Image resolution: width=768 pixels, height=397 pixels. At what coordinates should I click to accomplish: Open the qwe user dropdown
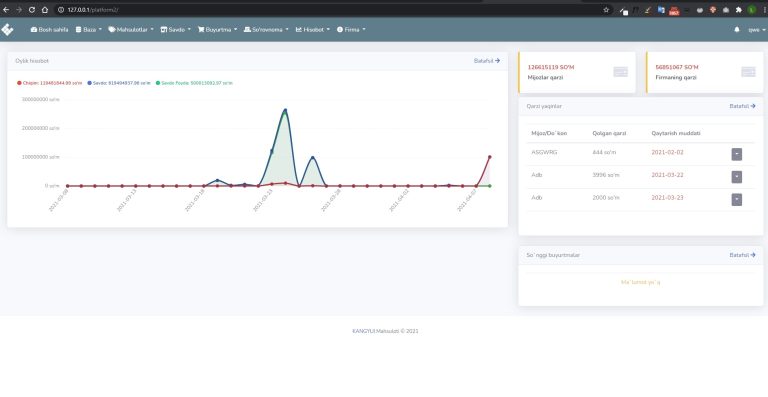tap(756, 30)
